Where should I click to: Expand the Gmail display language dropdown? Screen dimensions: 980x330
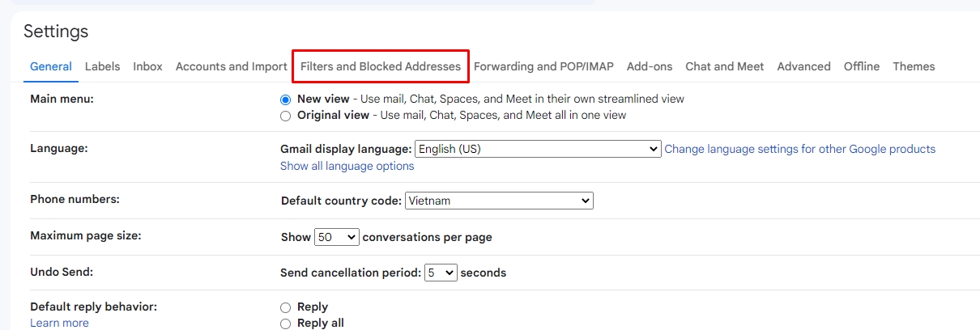[x=538, y=150]
